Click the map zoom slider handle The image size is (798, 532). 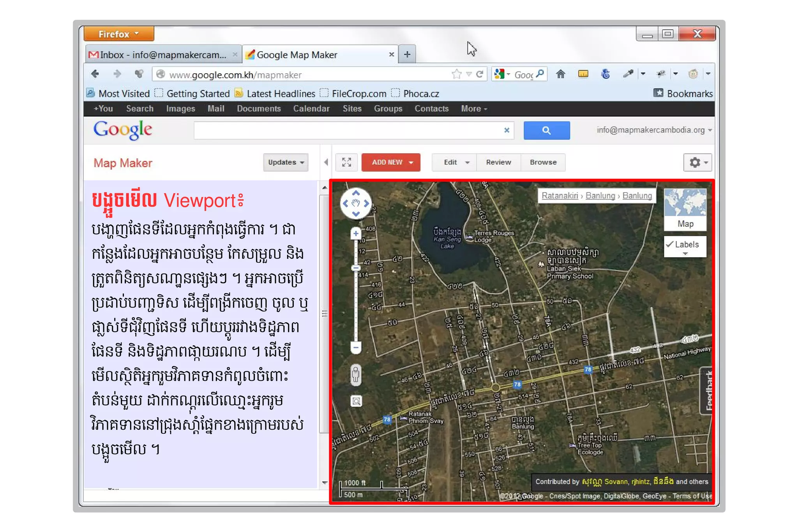356,268
